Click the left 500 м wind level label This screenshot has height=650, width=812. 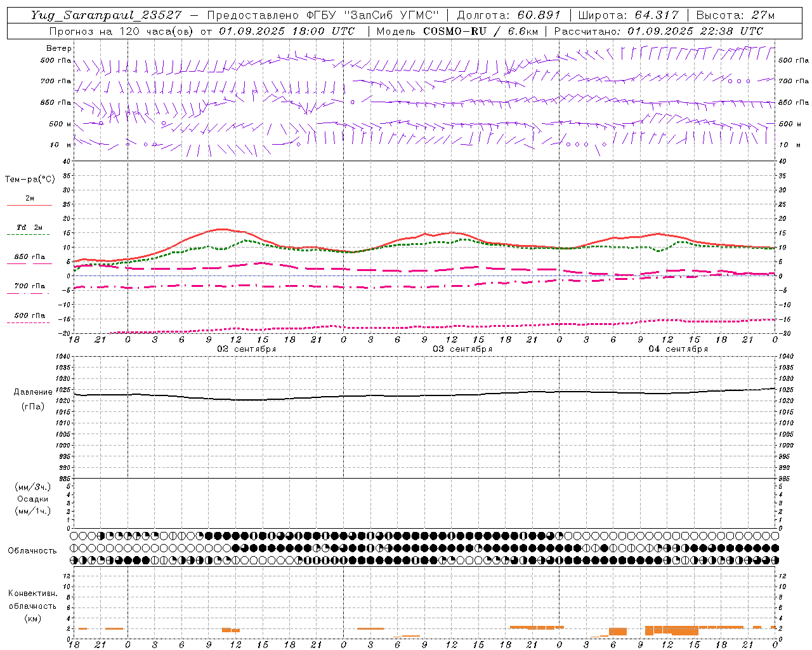click(x=60, y=124)
